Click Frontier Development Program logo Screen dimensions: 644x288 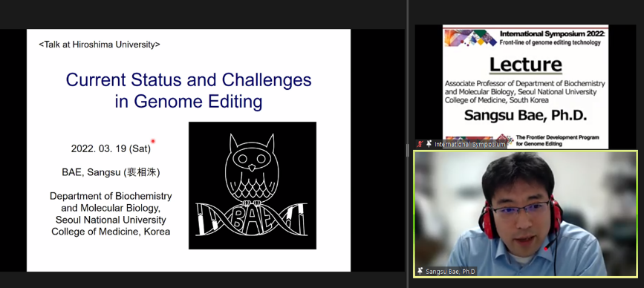(x=504, y=140)
